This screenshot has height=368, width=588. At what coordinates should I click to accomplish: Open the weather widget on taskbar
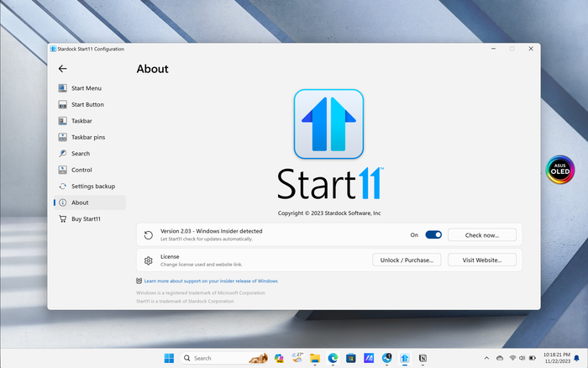pos(297,358)
